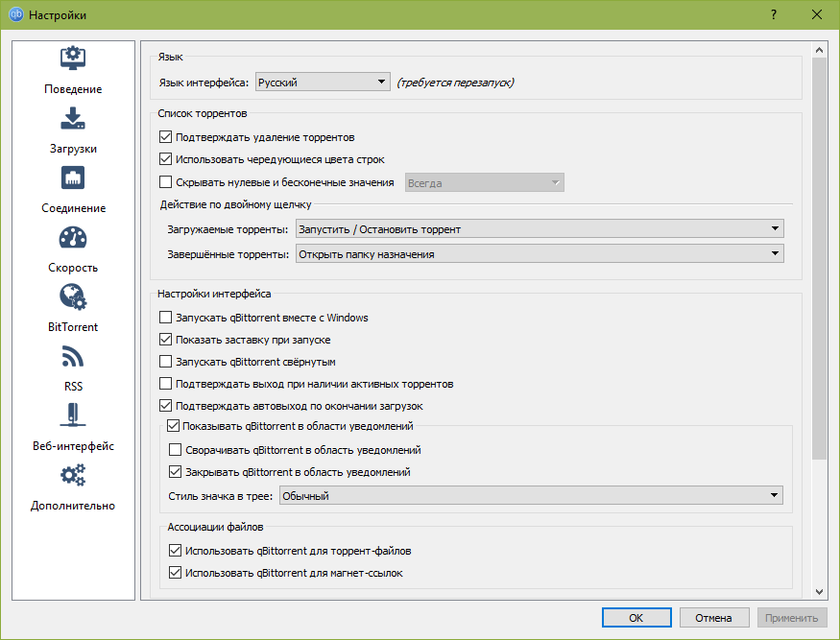Select the Веб-интерфейс tab label
The height and width of the screenshot is (640, 840).
(x=73, y=445)
